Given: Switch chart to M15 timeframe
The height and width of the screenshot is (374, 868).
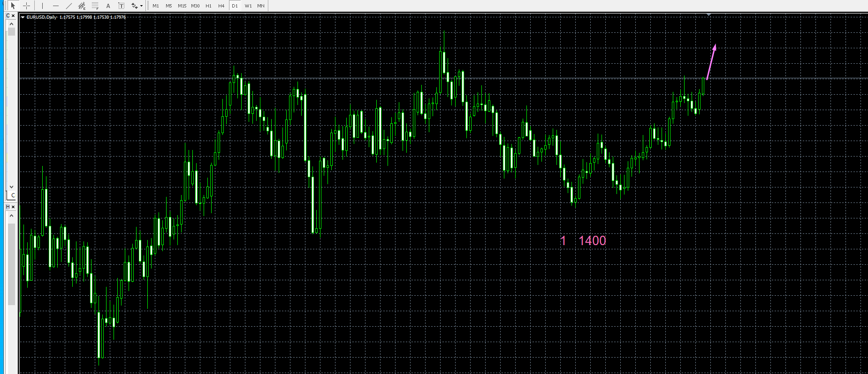Looking at the screenshot, I should tap(182, 6).
